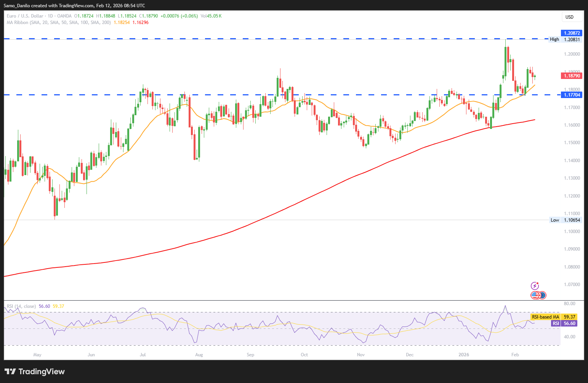Image resolution: width=588 pixels, height=383 pixels.
Task: Click the Sep label on time axis
Action: tap(250, 355)
